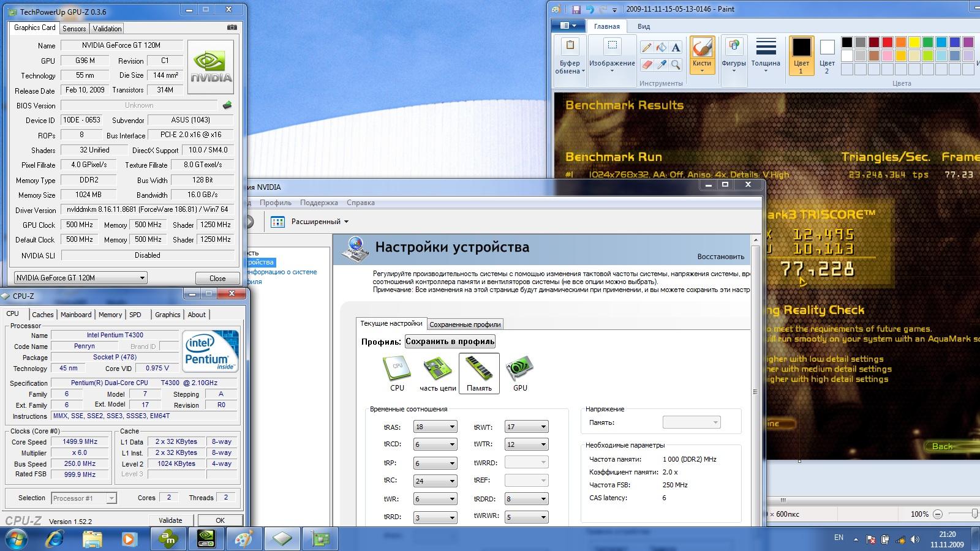
Task: Select the Color picker eyedropper in Paint
Action: pyautogui.click(x=661, y=64)
